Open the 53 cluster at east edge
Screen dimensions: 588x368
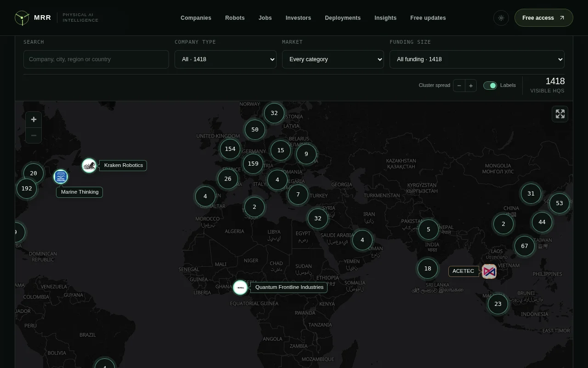560,203
